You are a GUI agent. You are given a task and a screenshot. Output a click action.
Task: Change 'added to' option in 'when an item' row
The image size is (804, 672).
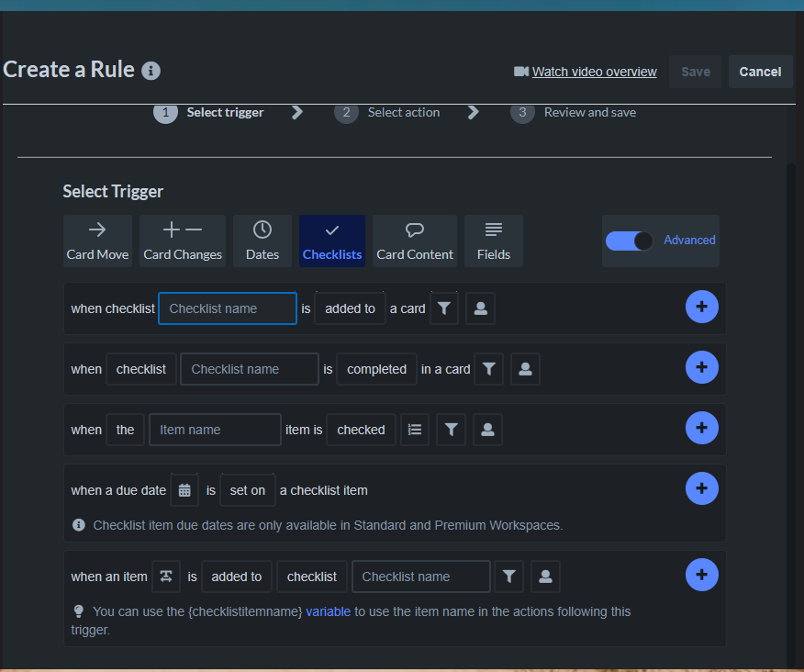tap(237, 577)
